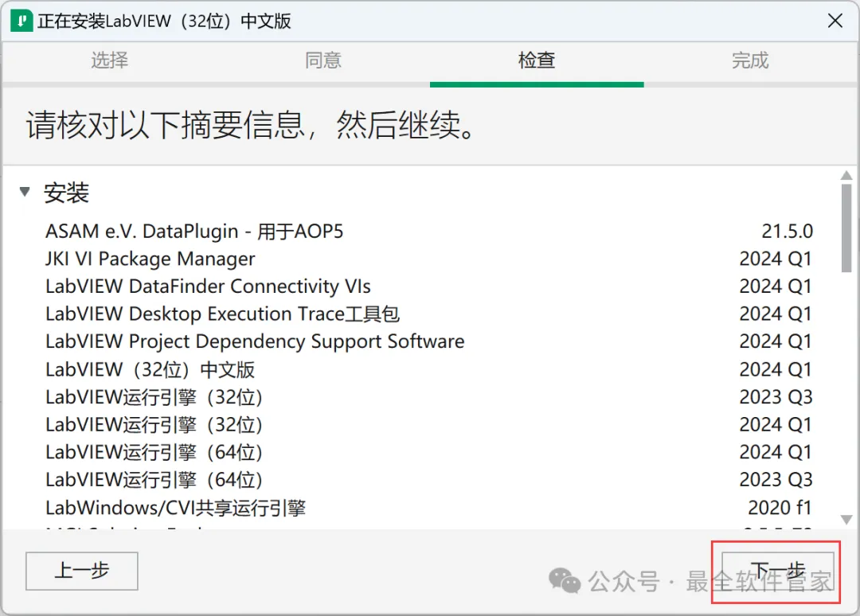Click the vertical scrollbar thumb
This screenshot has height=616, width=860.
pos(846,228)
